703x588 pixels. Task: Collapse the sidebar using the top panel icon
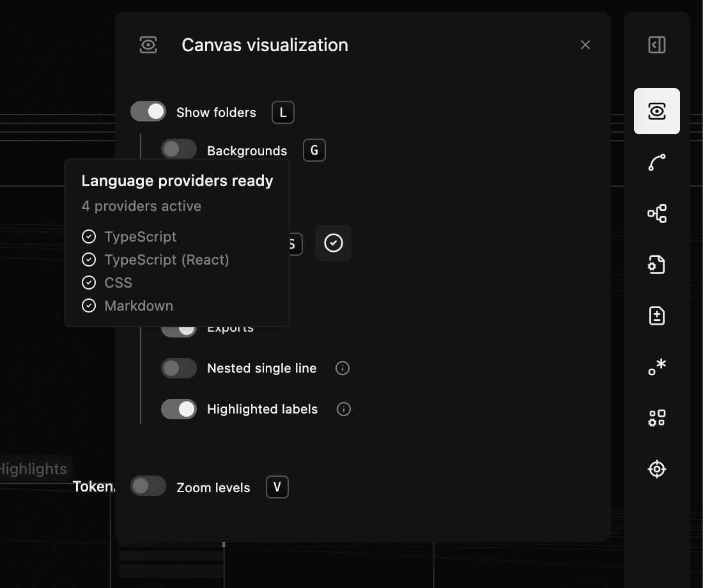pyautogui.click(x=656, y=45)
